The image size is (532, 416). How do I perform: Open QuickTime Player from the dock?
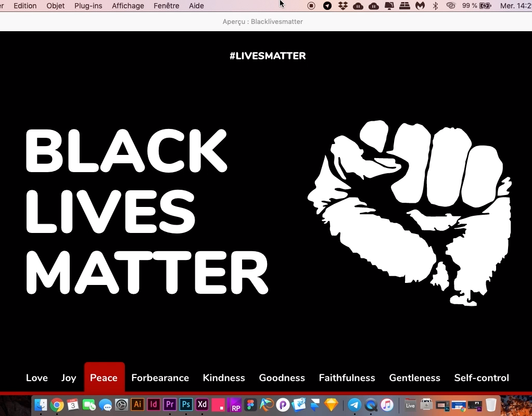(x=371, y=405)
